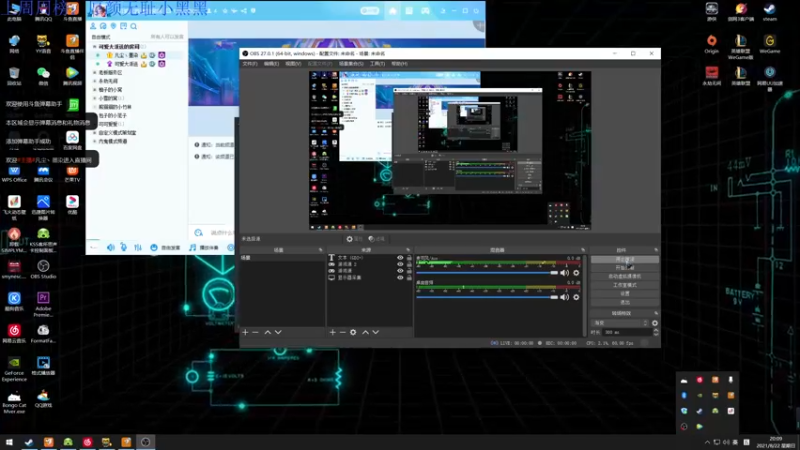
Task: Open desktop audio track settings gear
Action: point(576,297)
